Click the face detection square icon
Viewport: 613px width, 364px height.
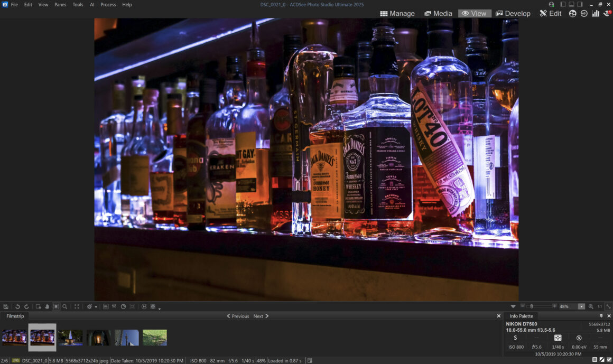click(x=153, y=307)
